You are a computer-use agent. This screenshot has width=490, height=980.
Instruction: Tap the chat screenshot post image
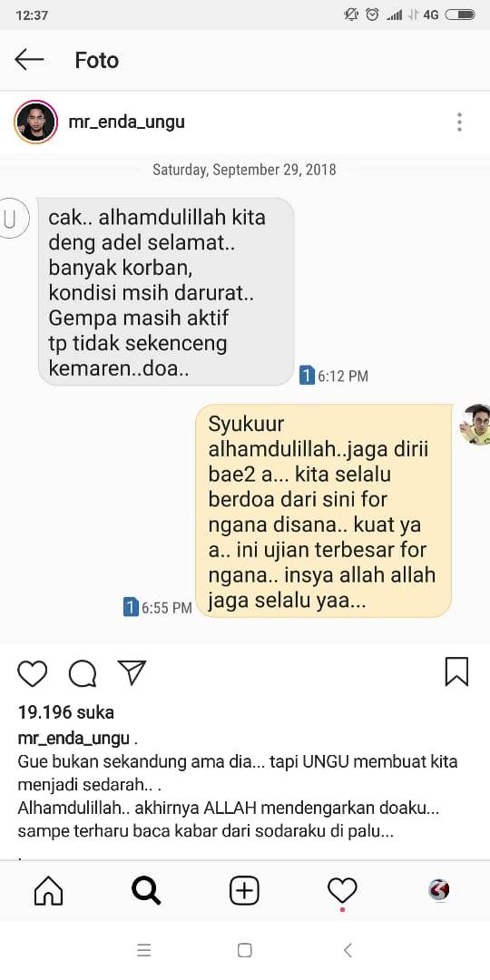(245, 398)
